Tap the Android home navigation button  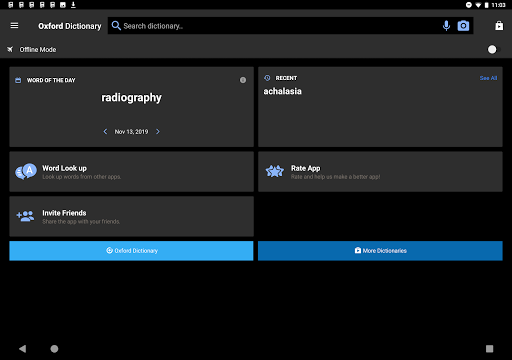tap(54, 349)
